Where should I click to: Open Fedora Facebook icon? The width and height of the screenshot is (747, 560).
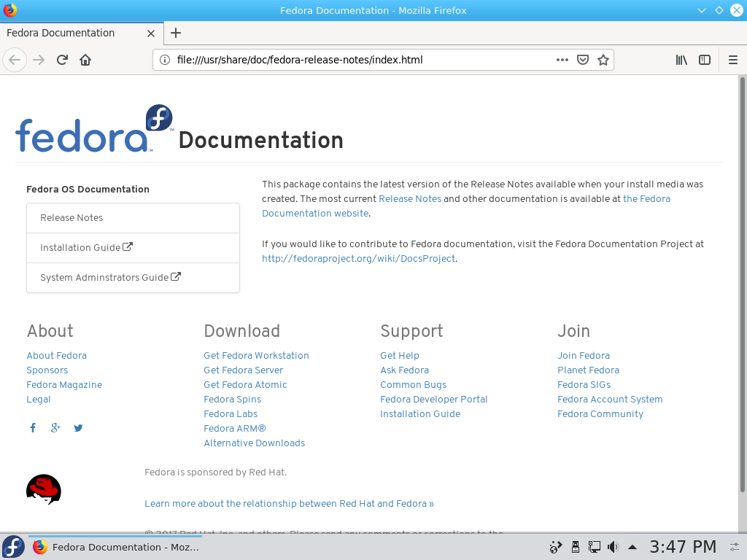[33, 427]
